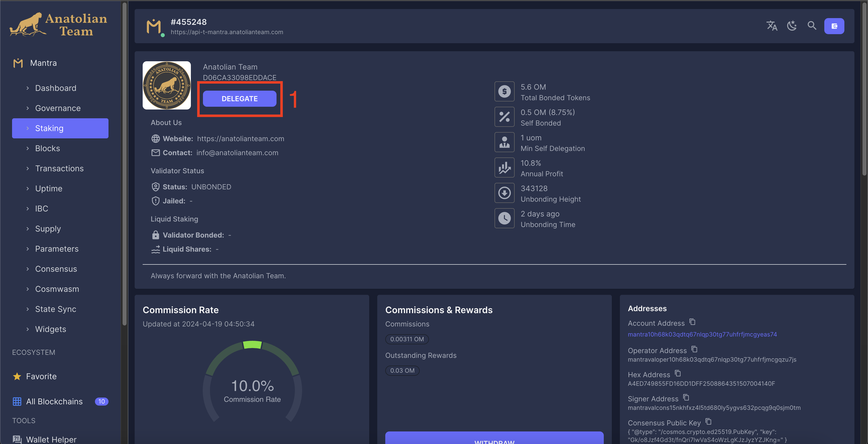Expand the Widgets chevron
Image resolution: width=868 pixels, height=444 pixels.
pos(28,329)
